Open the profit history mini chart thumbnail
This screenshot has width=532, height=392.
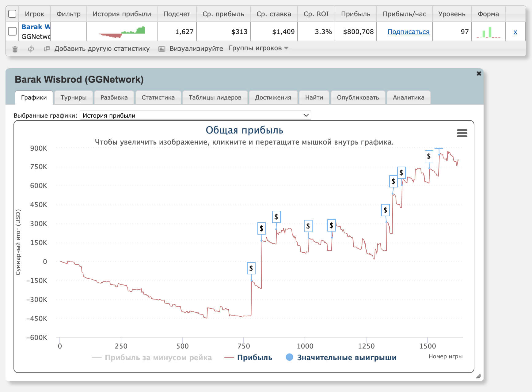click(x=122, y=32)
